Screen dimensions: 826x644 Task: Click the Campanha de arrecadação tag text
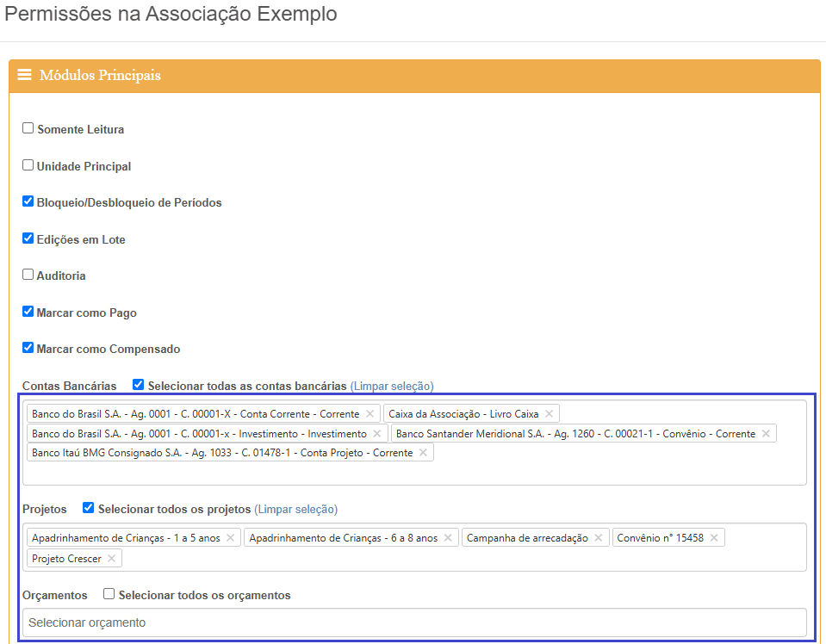pos(527,537)
